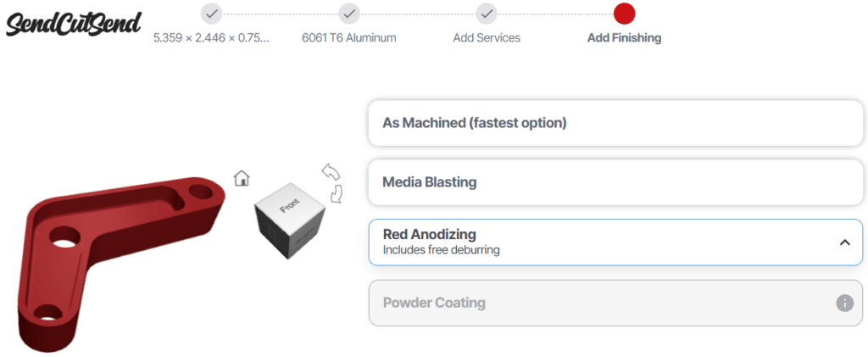Click the Red Anodizing option title
The height and width of the screenshot is (357, 868).
[x=429, y=234]
